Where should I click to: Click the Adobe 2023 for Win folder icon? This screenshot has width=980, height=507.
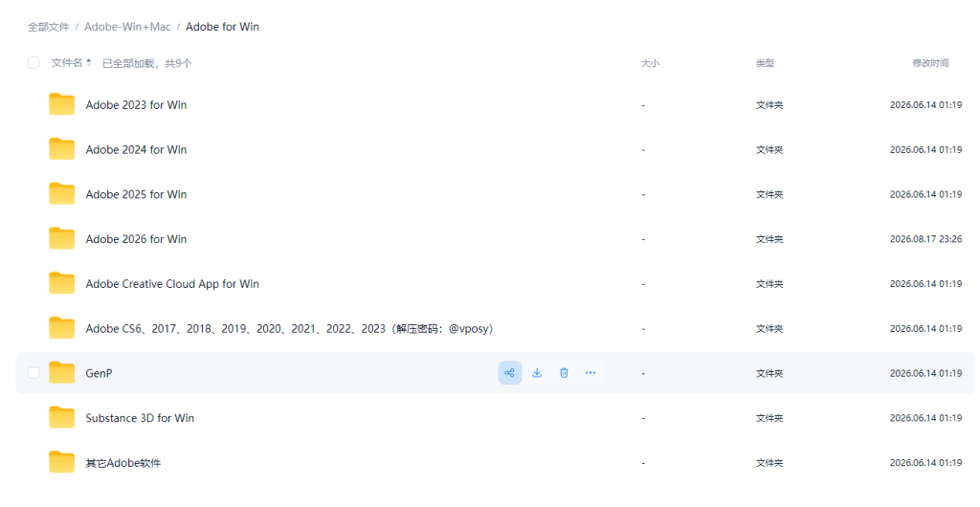62,104
